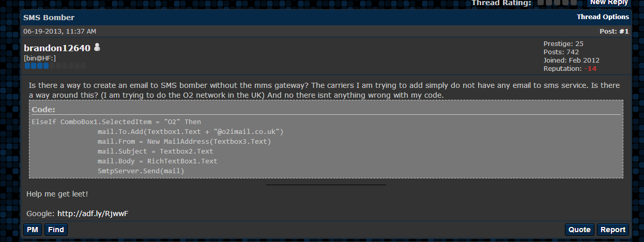View the -14 reputation details
The image size is (644, 242).
(590, 68)
